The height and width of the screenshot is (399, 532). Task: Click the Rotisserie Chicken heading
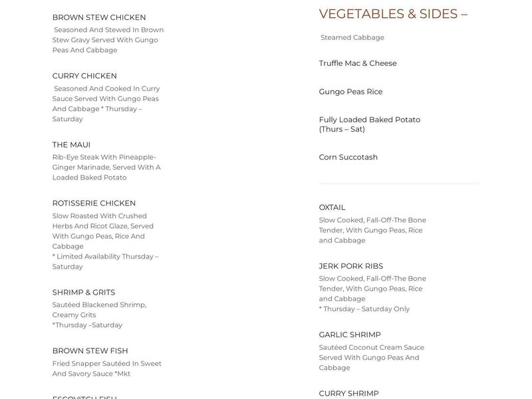tap(94, 203)
